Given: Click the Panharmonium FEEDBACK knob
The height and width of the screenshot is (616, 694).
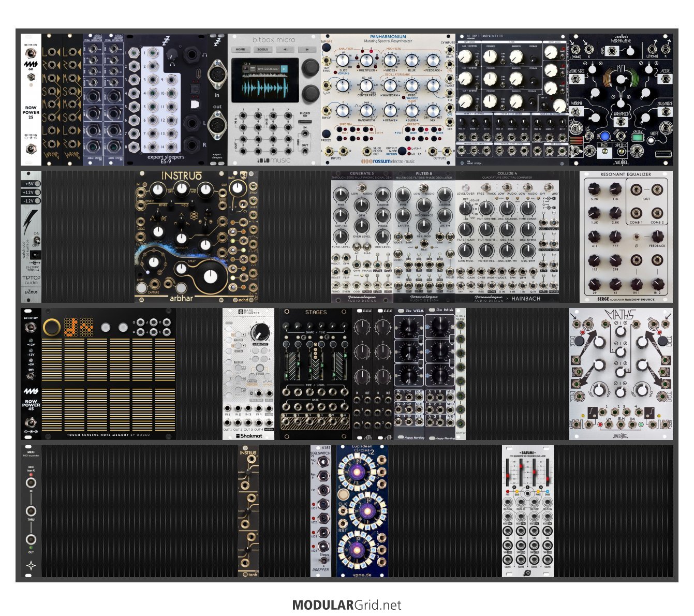Looking at the screenshot, I should point(433,60).
